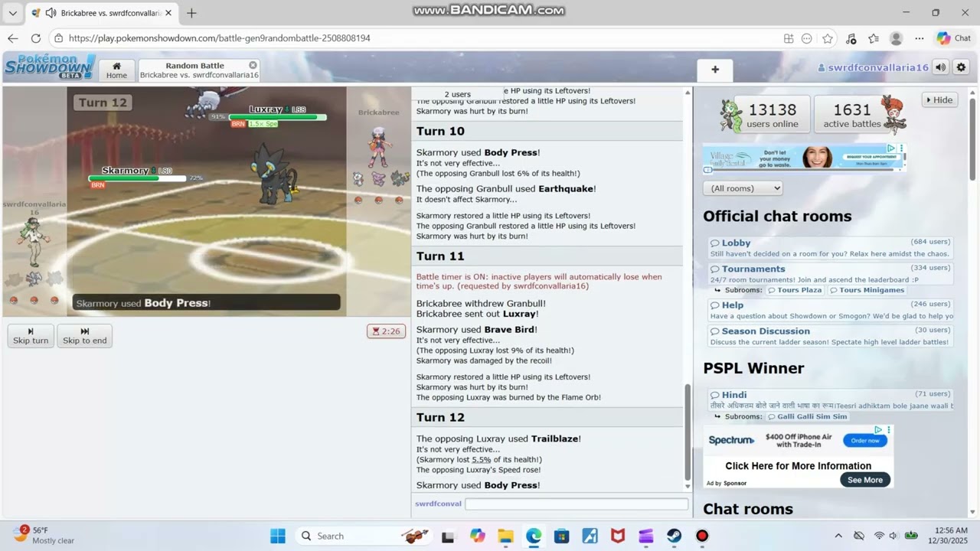Image resolution: width=980 pixels, height=551 pixels.
Task: Select Brickabree's first team Pokémon icon
Action: pos(358,178)
